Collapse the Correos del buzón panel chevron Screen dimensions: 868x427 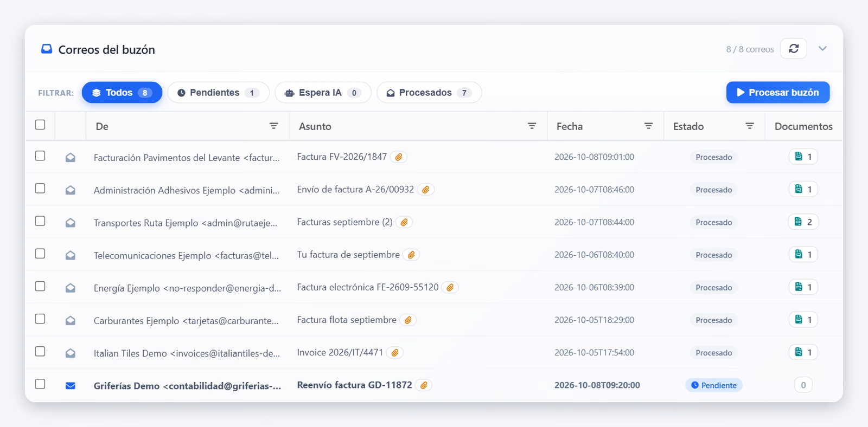point(822,49)
